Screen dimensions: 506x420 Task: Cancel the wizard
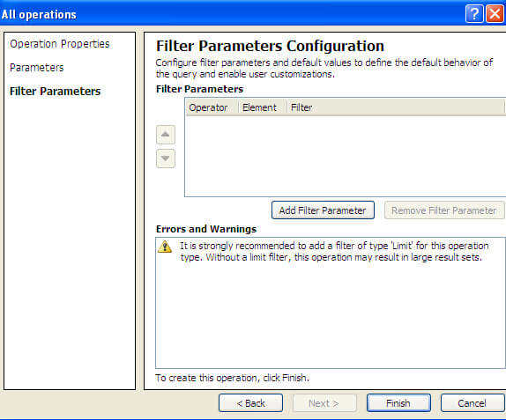(473, 403)
